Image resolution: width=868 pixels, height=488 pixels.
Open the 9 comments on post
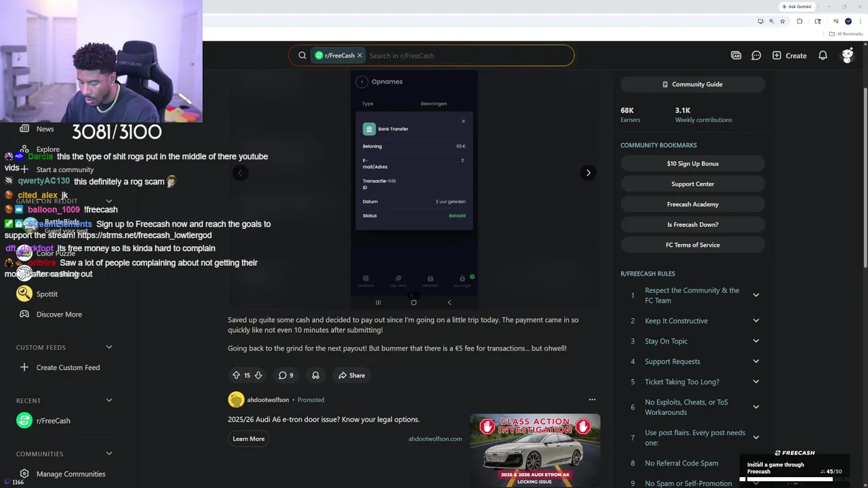point(285,375)
